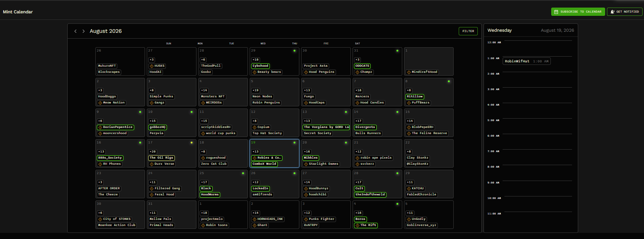Click diamond icon beside MindCraftHood
Viewport: 644px width, 239px height.
coord(409,72)
